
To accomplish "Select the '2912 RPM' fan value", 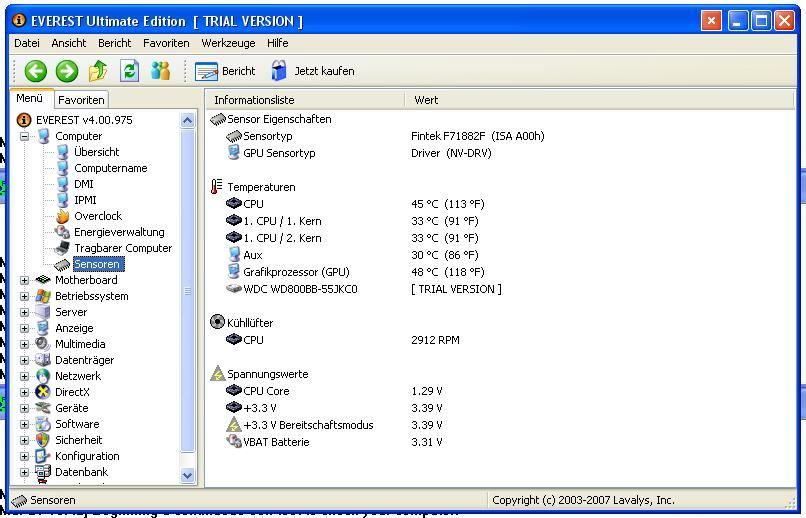I will (435, 340).
